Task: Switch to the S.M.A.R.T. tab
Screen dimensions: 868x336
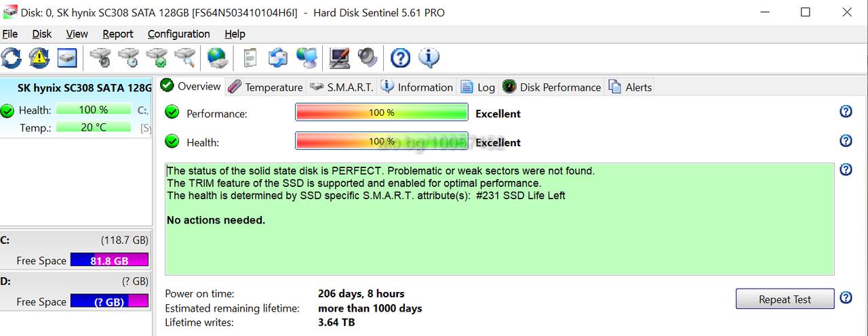Action: click(x=341, y=87)
